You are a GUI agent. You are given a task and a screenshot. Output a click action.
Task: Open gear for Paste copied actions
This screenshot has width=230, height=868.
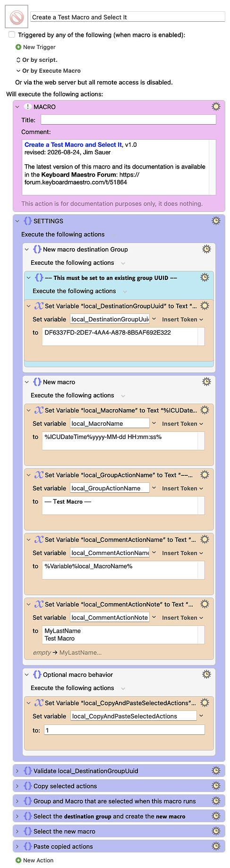[216, 846]
